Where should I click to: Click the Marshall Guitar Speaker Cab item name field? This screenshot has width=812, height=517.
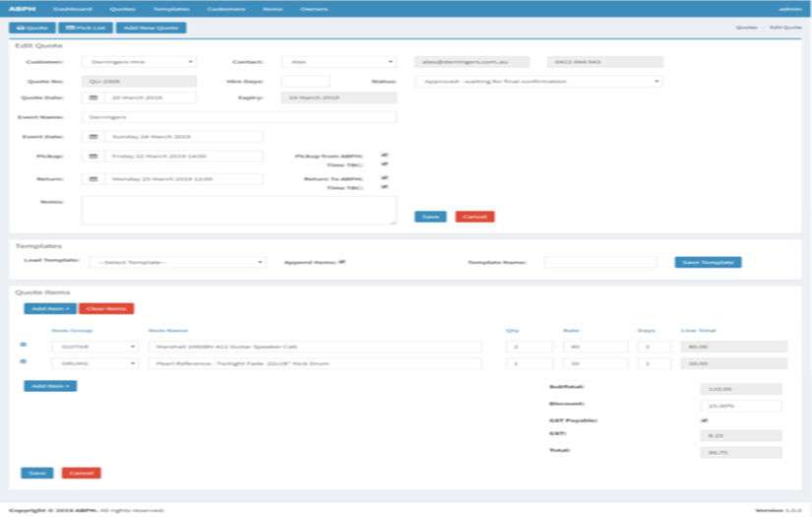coord(315,347)
